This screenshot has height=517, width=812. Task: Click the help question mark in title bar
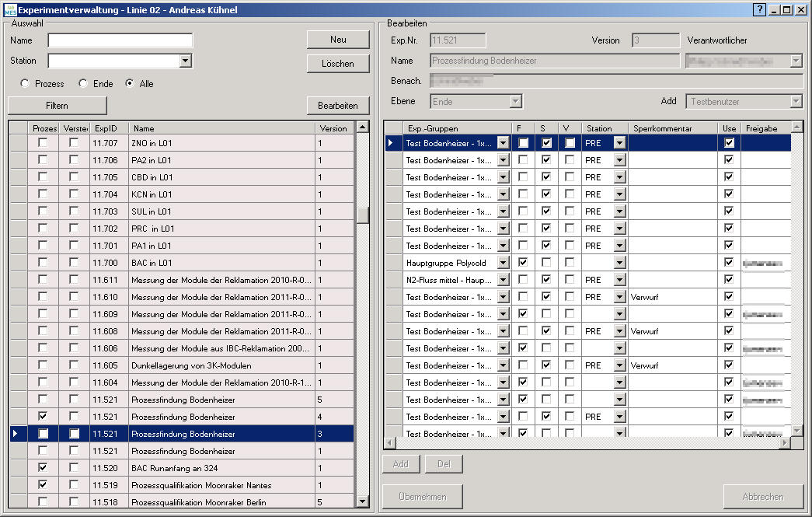[x=759, y=9]
